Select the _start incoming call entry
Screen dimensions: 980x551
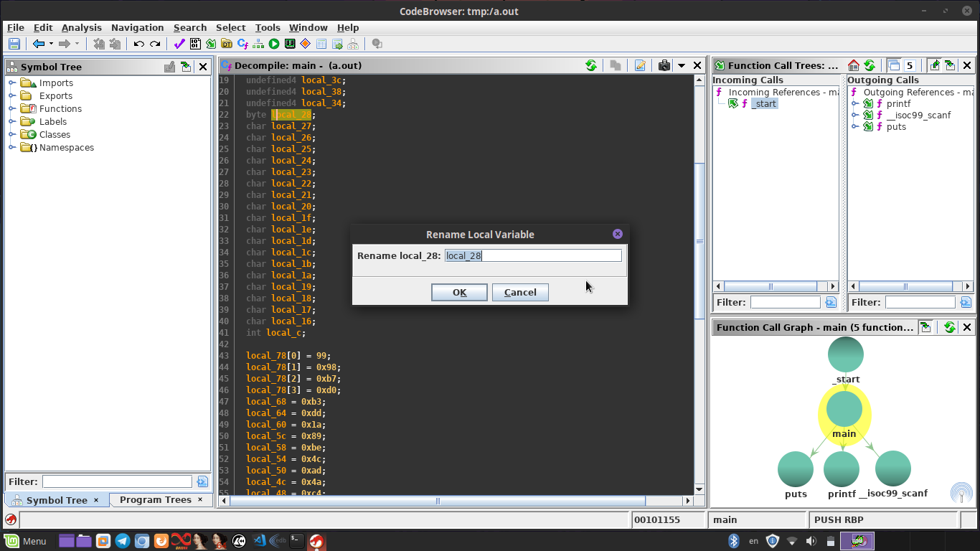tap(764, 103)
